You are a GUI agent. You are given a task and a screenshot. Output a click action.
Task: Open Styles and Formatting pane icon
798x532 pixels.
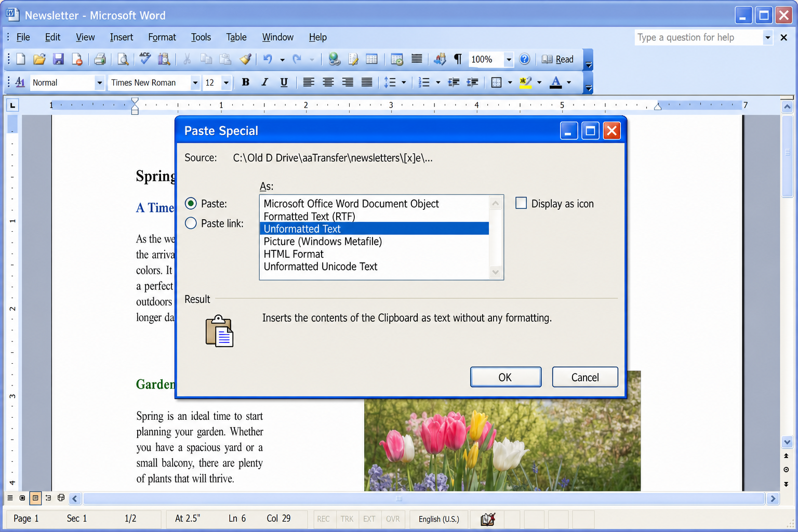tap(20, 82)
